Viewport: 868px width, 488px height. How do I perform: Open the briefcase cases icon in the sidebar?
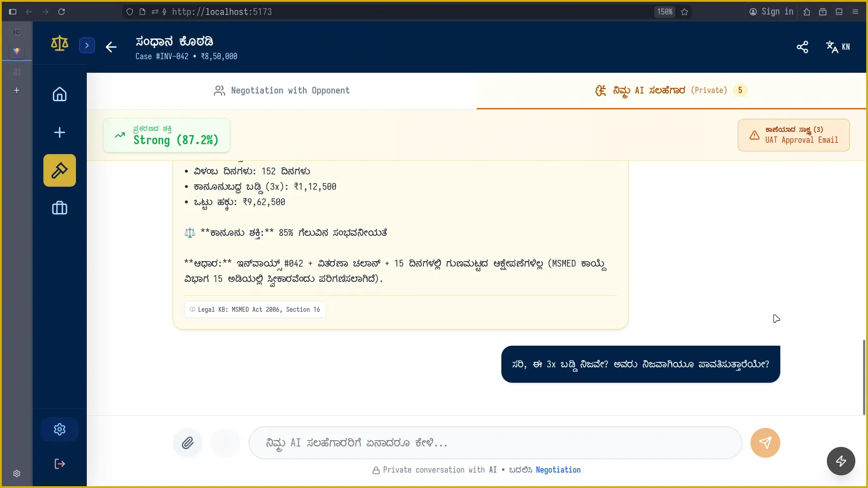(x=59, y=208)
